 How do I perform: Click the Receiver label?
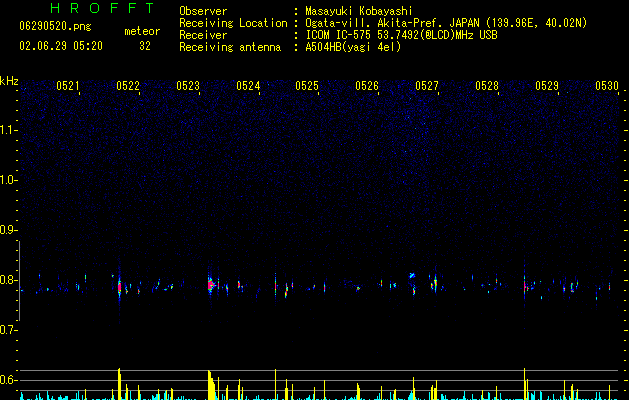[x=203, y=35]
